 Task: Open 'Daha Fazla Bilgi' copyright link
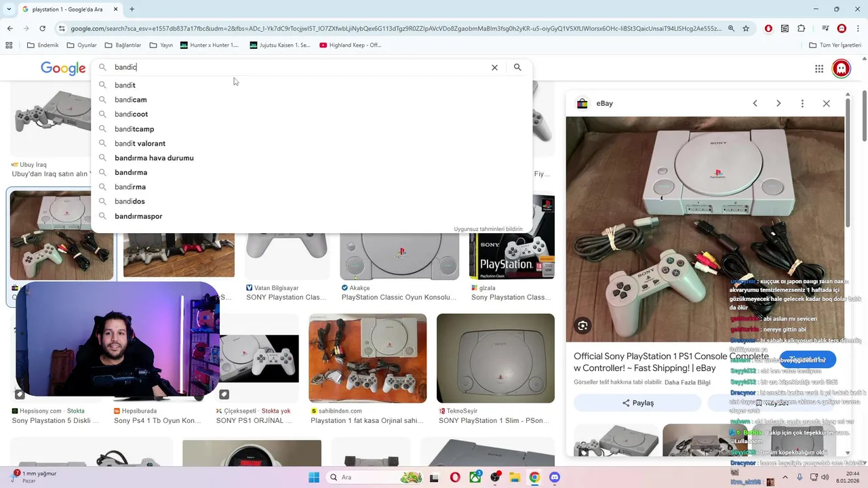[x=688, y=382]
